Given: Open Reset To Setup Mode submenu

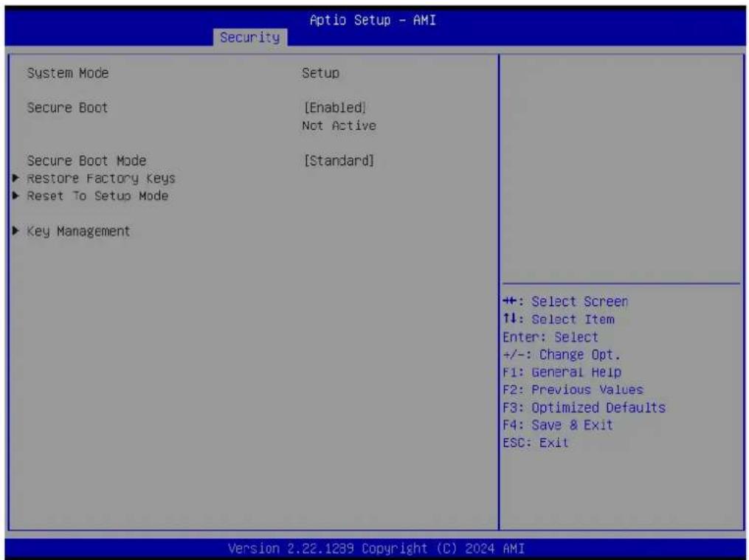Looking at the screenshot, I should 97,196.
